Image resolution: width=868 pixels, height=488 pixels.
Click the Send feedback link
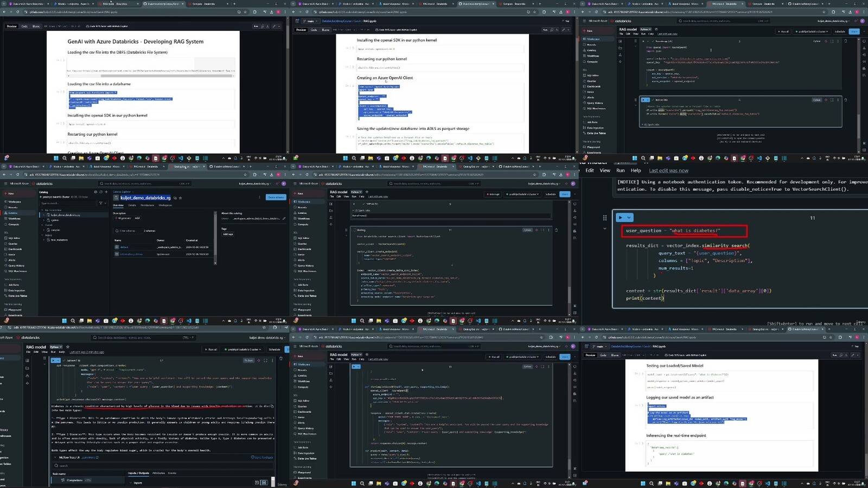pos(261,457)
